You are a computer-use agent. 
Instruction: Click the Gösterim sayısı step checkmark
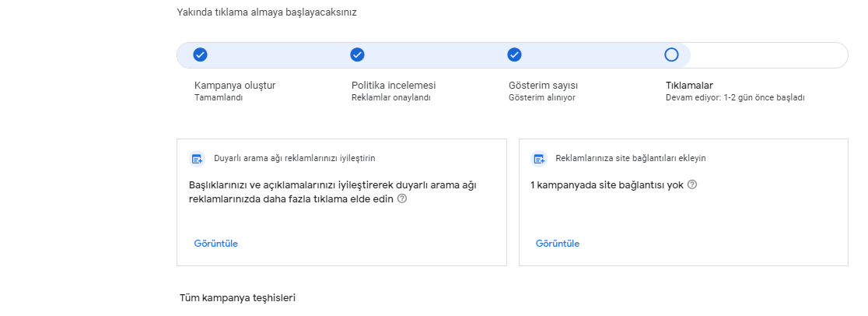point(514,55)
